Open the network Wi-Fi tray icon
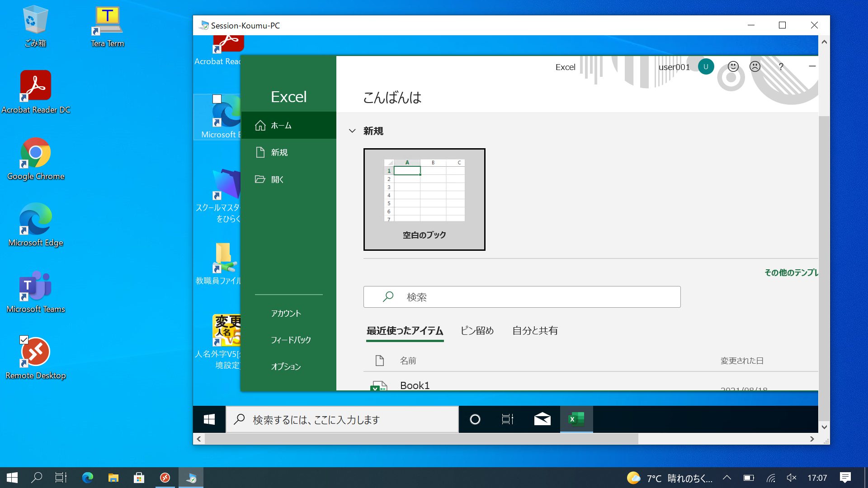The width and height of the screenshot is (868, 488). 771,478
